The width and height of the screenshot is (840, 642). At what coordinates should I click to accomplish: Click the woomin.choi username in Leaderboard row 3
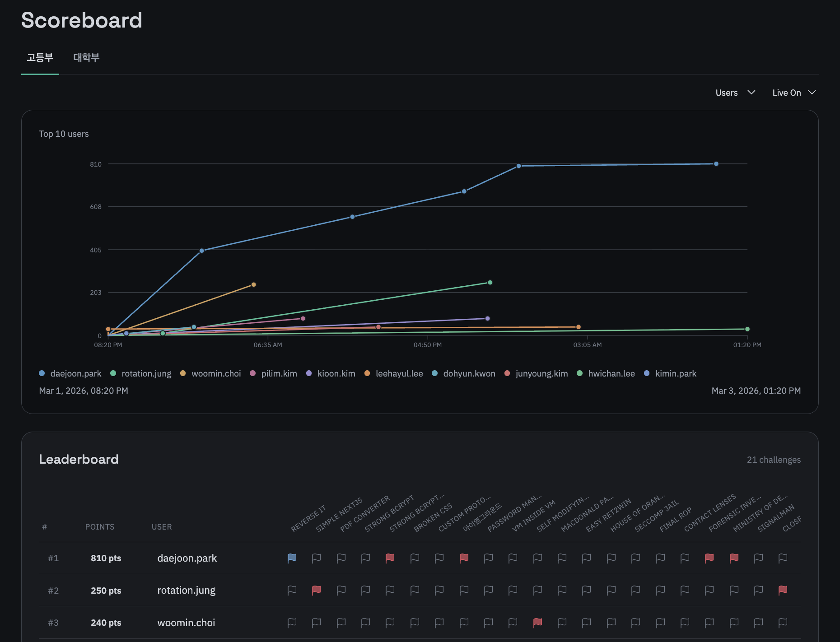point(186,623)
